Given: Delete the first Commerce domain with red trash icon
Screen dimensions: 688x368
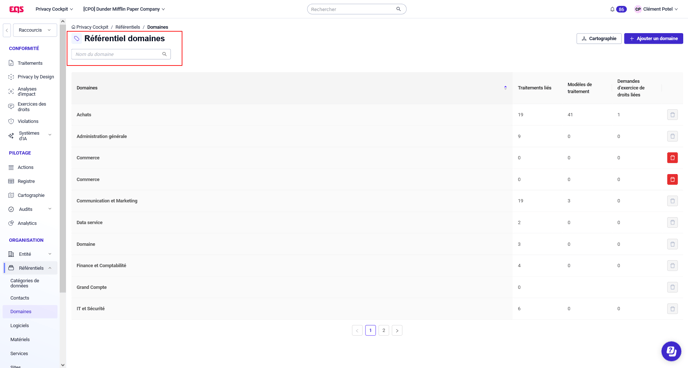Looking at the screenshot, I should click(x=672, y=158).
